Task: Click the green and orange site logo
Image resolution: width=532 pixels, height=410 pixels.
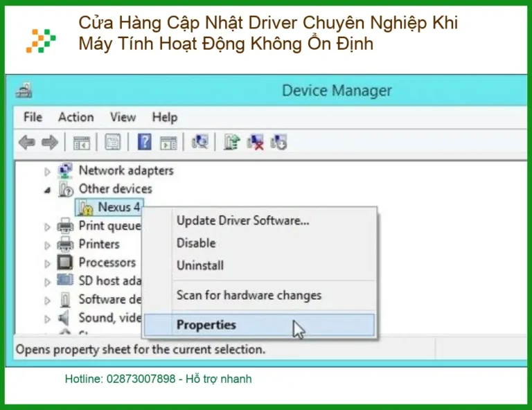Action: tap(41, 41)
